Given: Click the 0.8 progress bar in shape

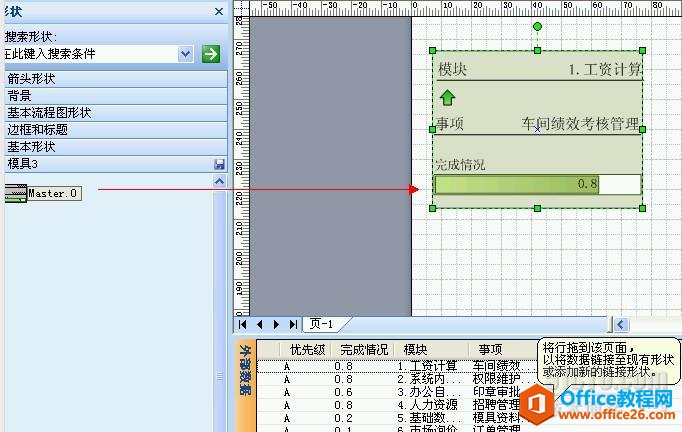Looking at the screenshot, I should click(538, 184).
